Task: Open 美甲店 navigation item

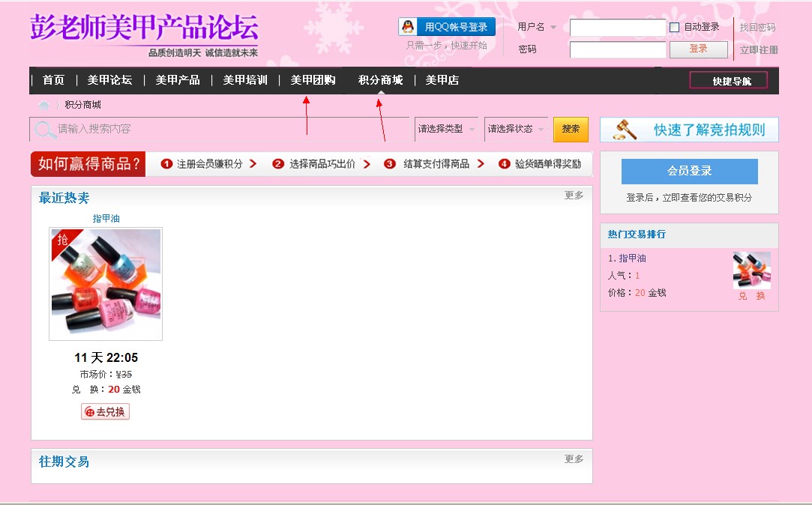Action: coord(442,80)
